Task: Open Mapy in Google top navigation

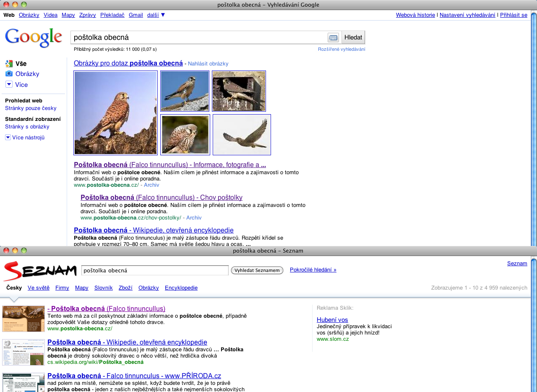Action: (x=68, y=15)
